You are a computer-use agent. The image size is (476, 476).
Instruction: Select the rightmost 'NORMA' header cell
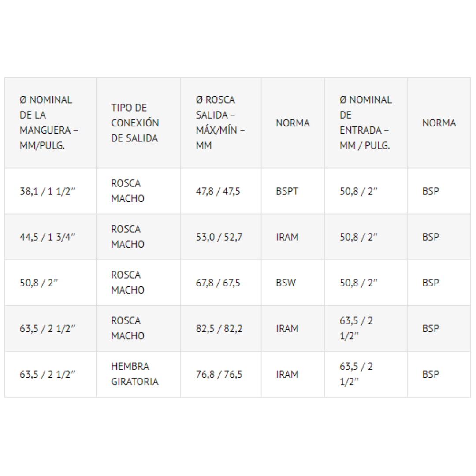pos(439,123)
